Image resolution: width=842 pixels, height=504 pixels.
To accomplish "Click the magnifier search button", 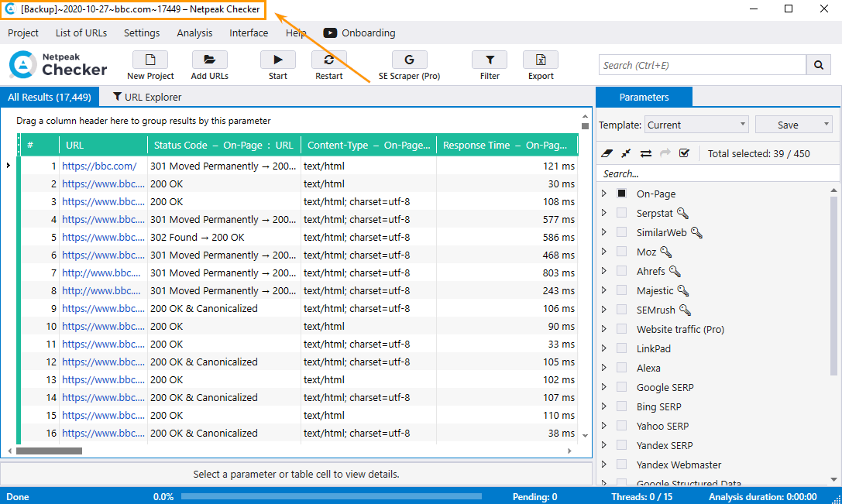I will 818,65.
